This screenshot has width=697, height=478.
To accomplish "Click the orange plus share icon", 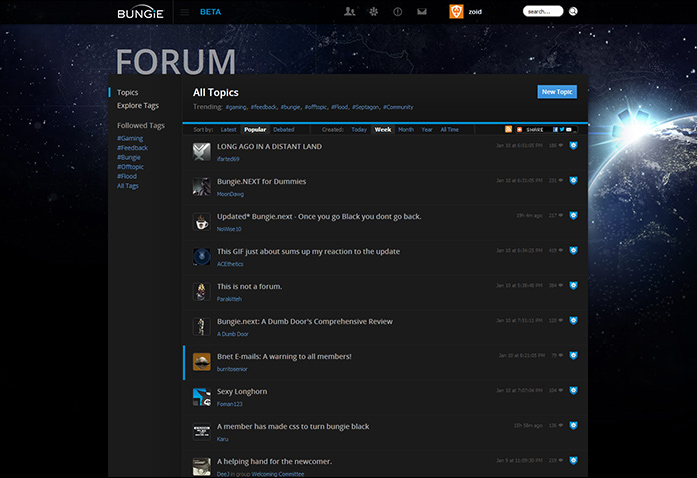I will tap(519, 129).
